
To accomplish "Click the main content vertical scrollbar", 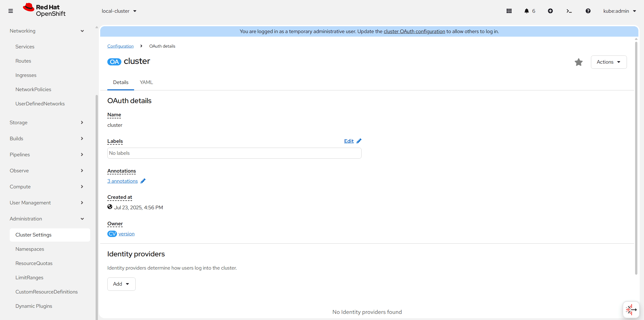I will (636, 158).
